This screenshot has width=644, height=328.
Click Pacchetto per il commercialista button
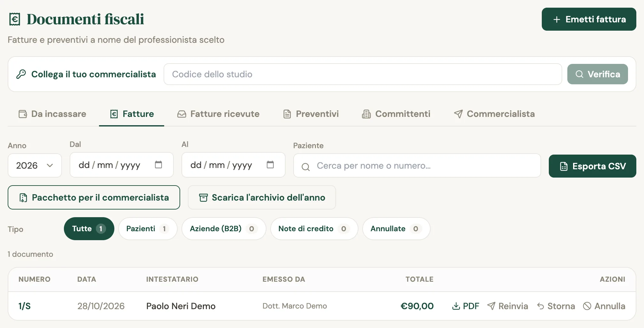[94, 197]
